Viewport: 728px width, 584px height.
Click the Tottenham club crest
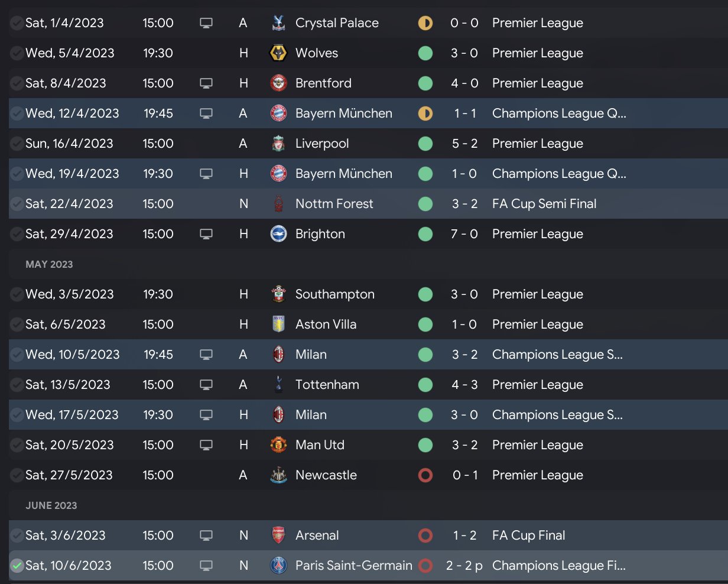point(278,385)
